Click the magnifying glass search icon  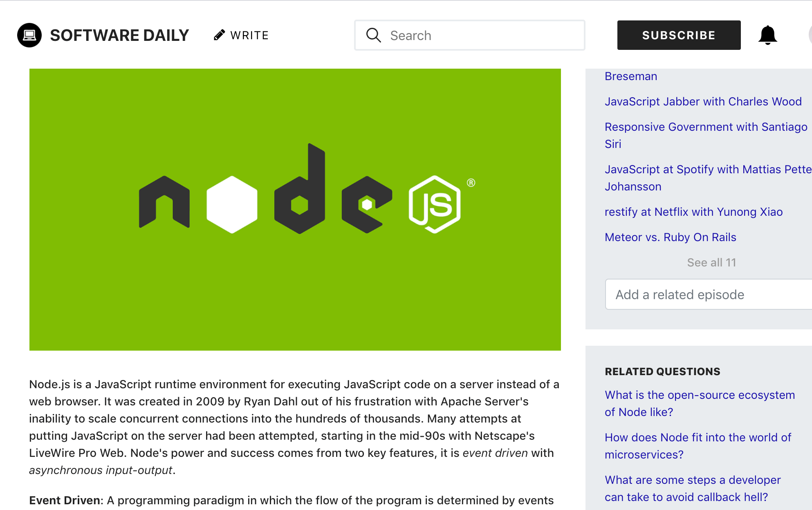tap(373, 35)
